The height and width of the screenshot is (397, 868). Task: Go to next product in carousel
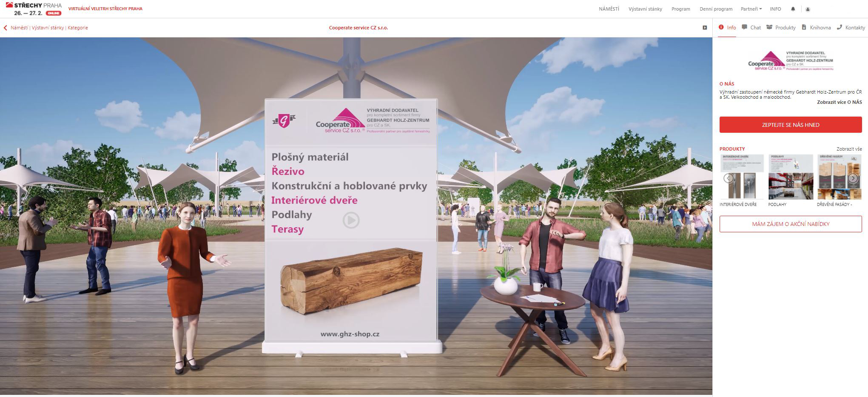[853, 178]
